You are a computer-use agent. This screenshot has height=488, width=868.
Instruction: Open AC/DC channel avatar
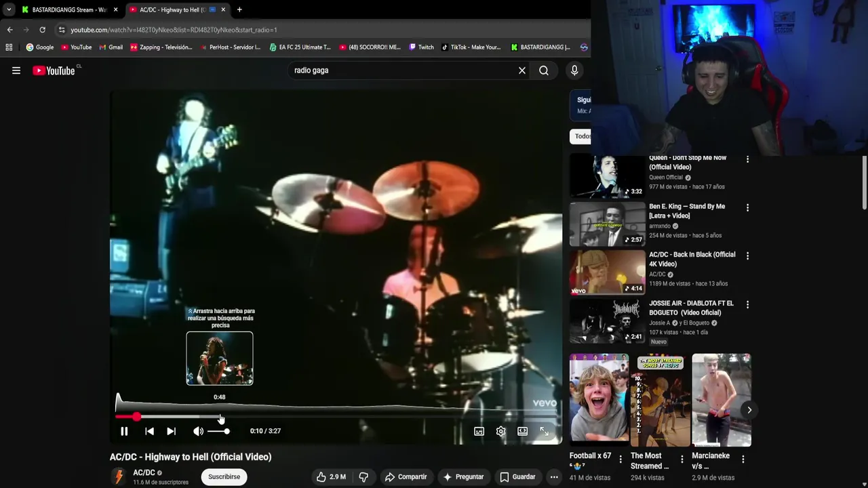click(119, 477)
